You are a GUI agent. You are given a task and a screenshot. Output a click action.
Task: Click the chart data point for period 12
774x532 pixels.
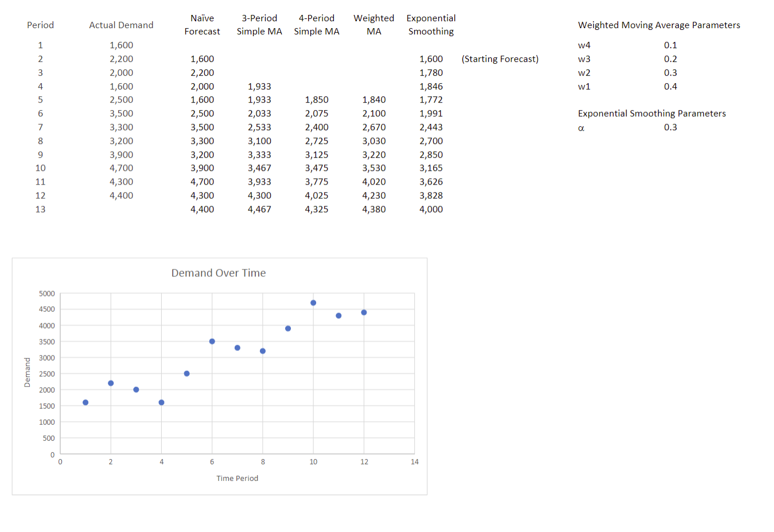[364, 312]
